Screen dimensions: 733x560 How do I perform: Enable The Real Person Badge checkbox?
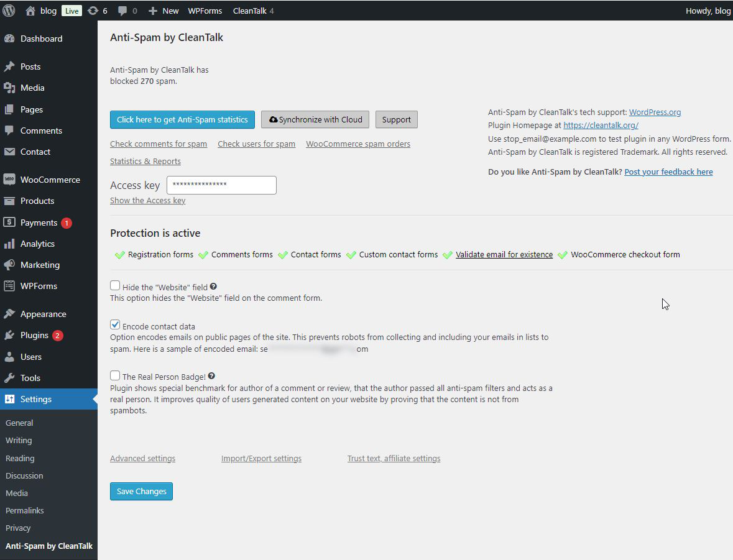[115, 375]
